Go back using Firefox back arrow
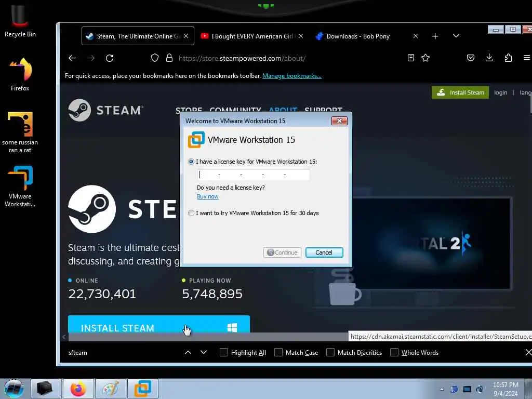Viewport: 532px width, 399px height. [x=72, y=58]
